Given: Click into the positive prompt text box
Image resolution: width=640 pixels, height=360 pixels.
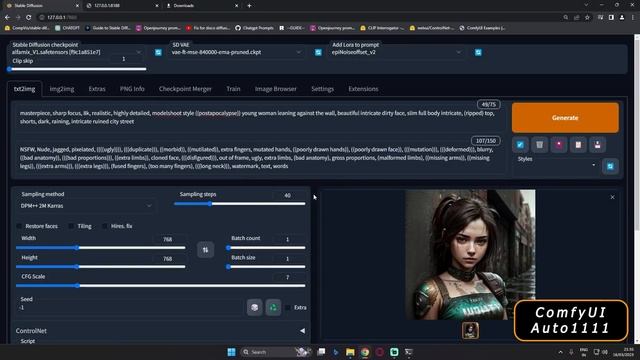Looking at the screenshot, I should coord(258,118).
